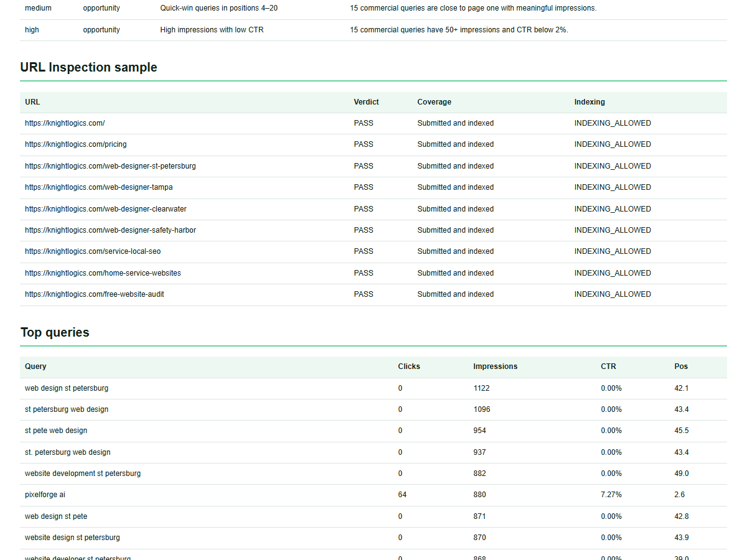Click the web-designer-clearwater URL
The height and width of the screenshot is (560, 747).
click(x=106, y=209)
